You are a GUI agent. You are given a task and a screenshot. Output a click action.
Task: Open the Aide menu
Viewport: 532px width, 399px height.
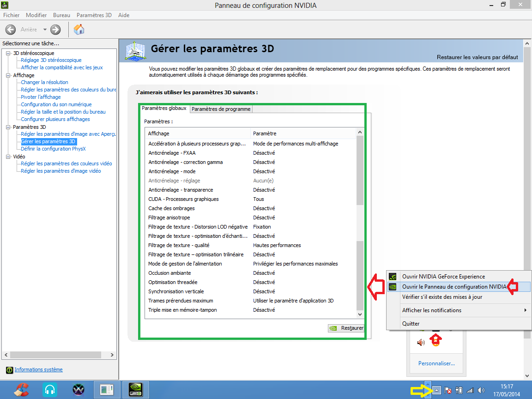[x=124, y=15]
